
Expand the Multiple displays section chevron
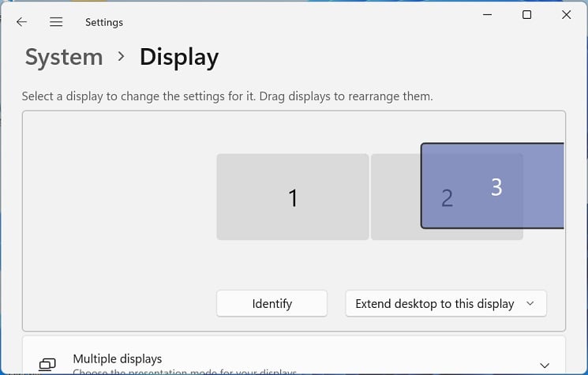[x=545, y=365]
